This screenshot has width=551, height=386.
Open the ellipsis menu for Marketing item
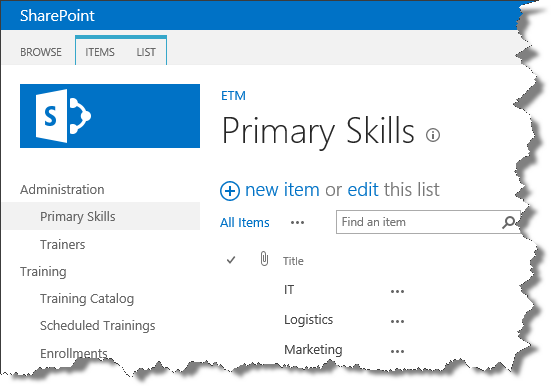pos(397,351)
